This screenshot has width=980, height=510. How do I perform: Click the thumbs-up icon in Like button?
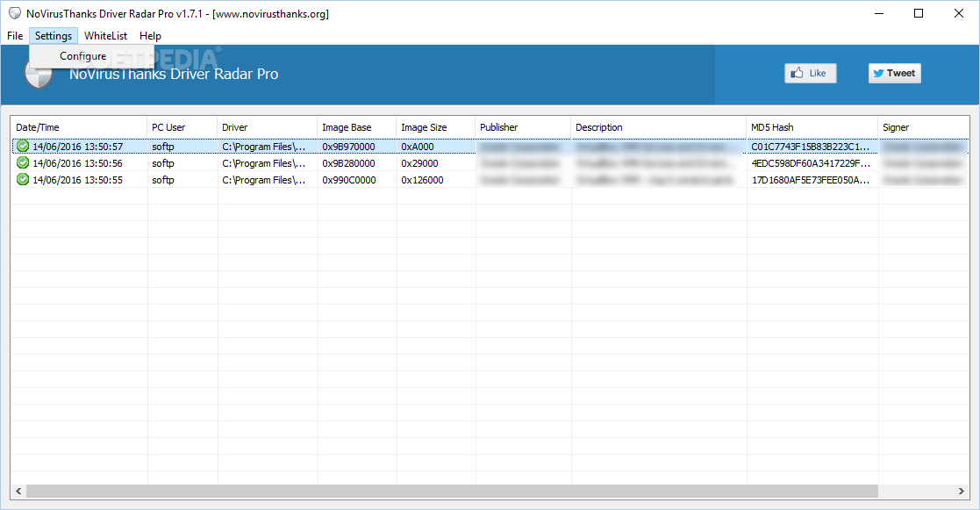(797, 73)
